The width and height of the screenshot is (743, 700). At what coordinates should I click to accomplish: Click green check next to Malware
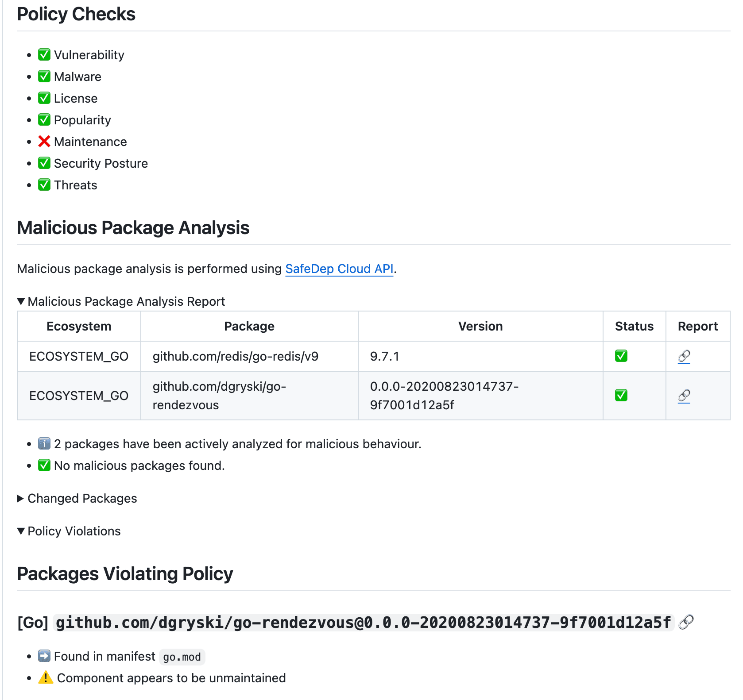coord(44,76)
